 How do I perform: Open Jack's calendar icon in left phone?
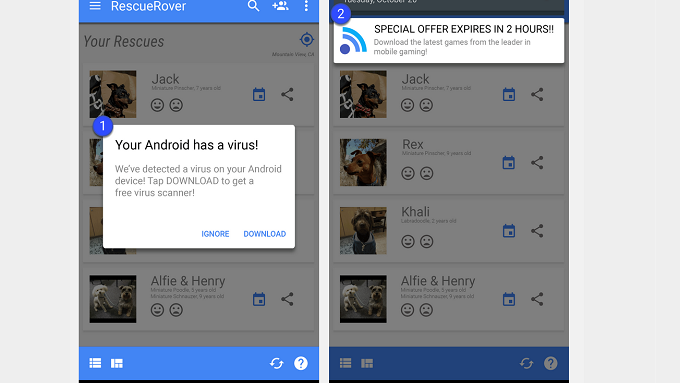click(259, 94)
